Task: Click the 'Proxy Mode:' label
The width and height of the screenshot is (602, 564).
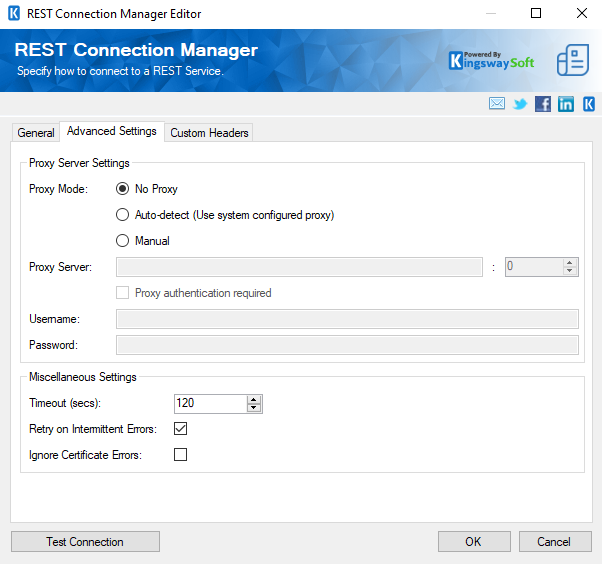Action: point(58,189)
